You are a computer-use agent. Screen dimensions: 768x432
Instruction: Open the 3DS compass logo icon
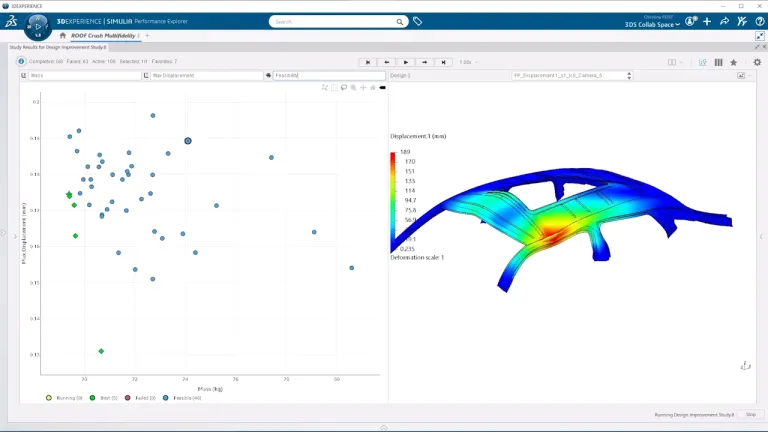11,21
